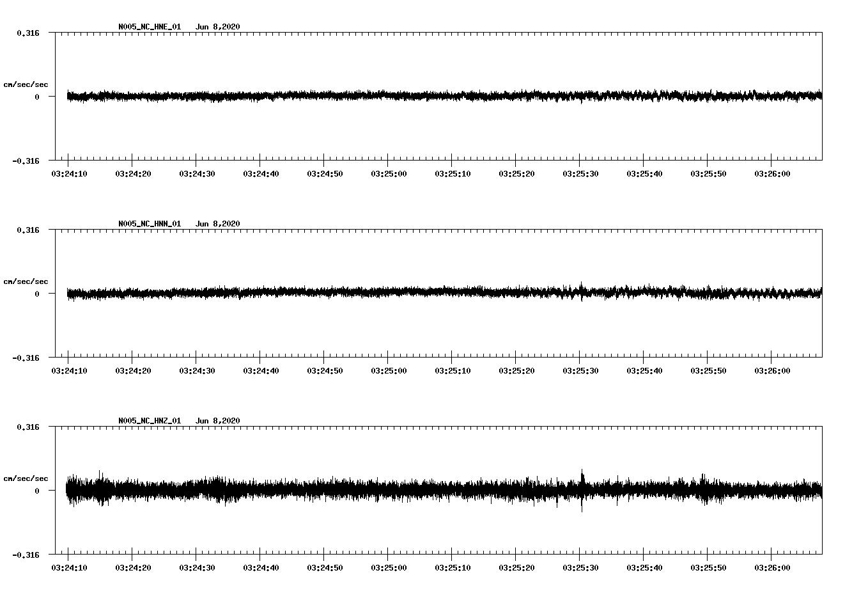Image resolution: width=868 pixels, height=591 pixels.
Task: Click 03:25:00 time label under HNE plot
Action: [x=389, y=174]
